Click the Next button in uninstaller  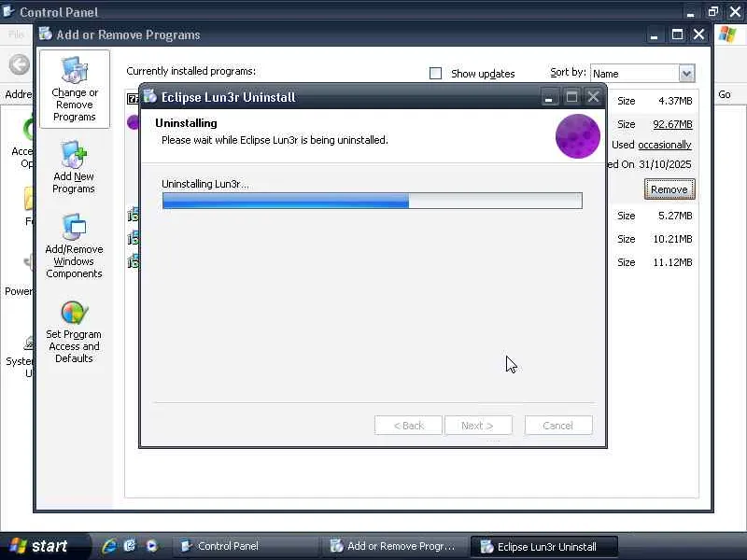[x=478, y=426]
